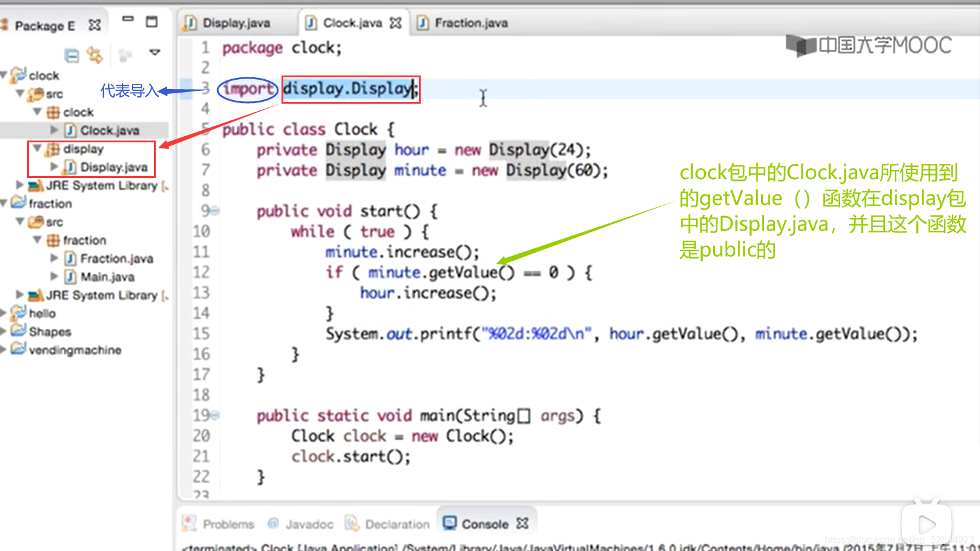Close the Clock.java editor tab
This screenshot has width=980, height=551.
click(x=396, y=23)
